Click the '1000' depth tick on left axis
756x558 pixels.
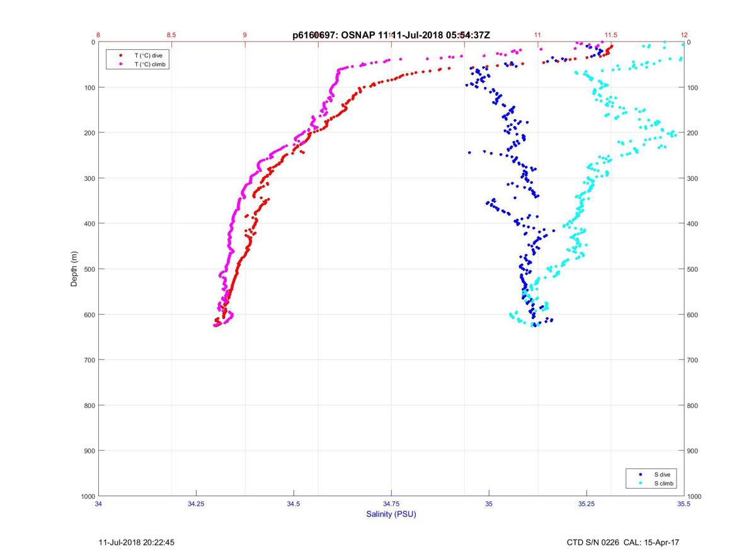[x=87, y=496]
